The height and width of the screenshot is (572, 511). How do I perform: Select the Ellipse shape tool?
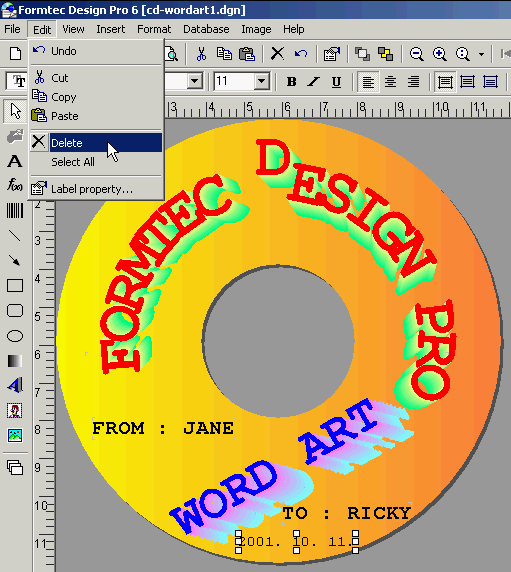click(15, 336)
